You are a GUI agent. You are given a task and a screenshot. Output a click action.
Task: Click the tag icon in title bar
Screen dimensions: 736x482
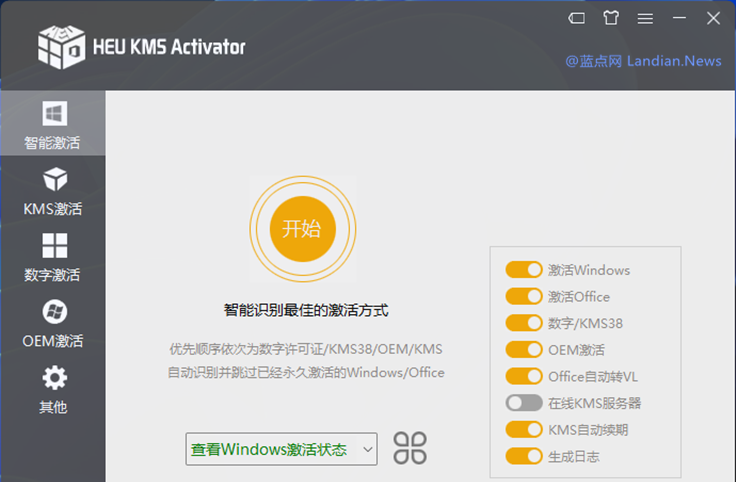pos(577,18)
